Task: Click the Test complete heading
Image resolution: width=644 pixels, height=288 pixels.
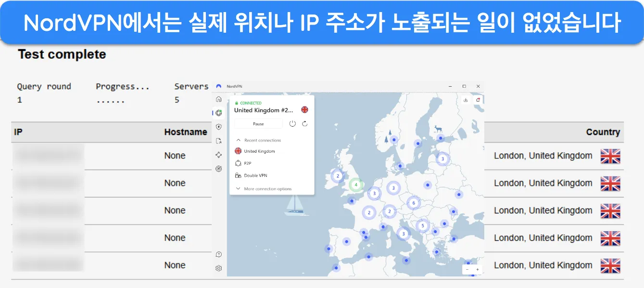Action: click(x=62, y=54)
